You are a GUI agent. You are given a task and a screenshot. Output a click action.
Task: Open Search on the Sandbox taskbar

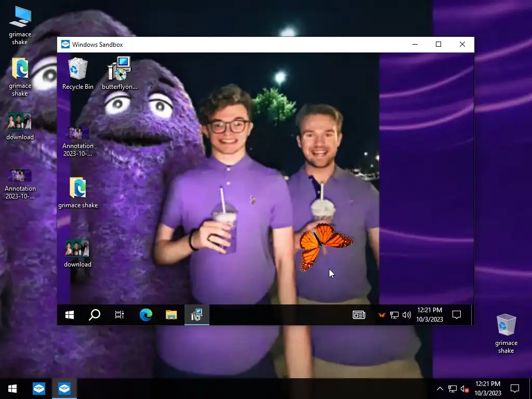(95, 315)
